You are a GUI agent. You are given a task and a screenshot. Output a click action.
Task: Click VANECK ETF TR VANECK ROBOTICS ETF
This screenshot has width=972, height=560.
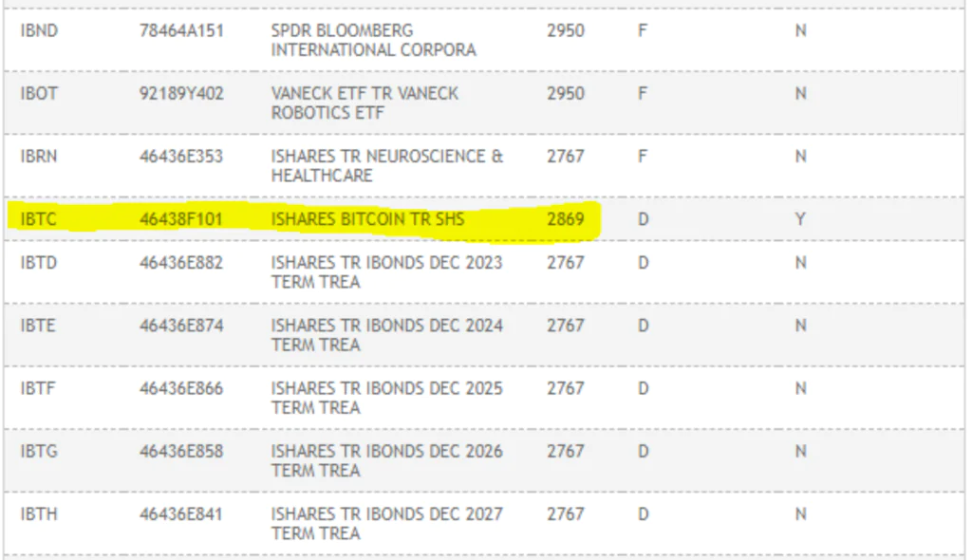365,103
